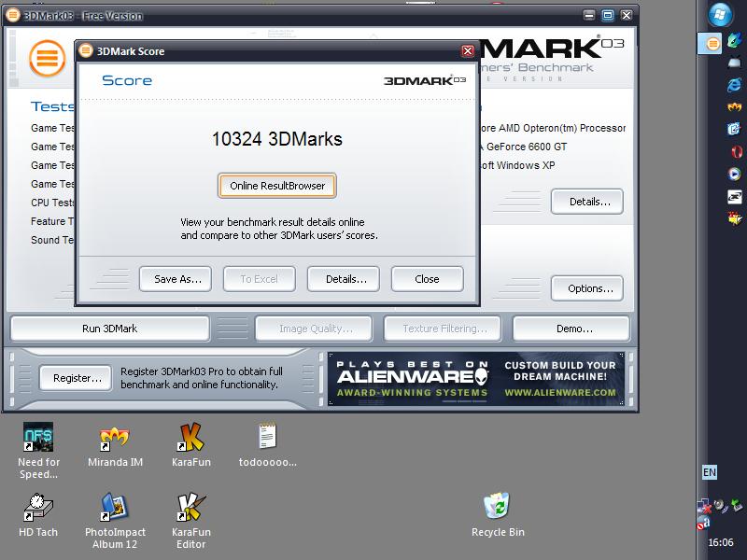Click the 10324 3DMarks score text
Screen dimensions: 747x560
277,139
